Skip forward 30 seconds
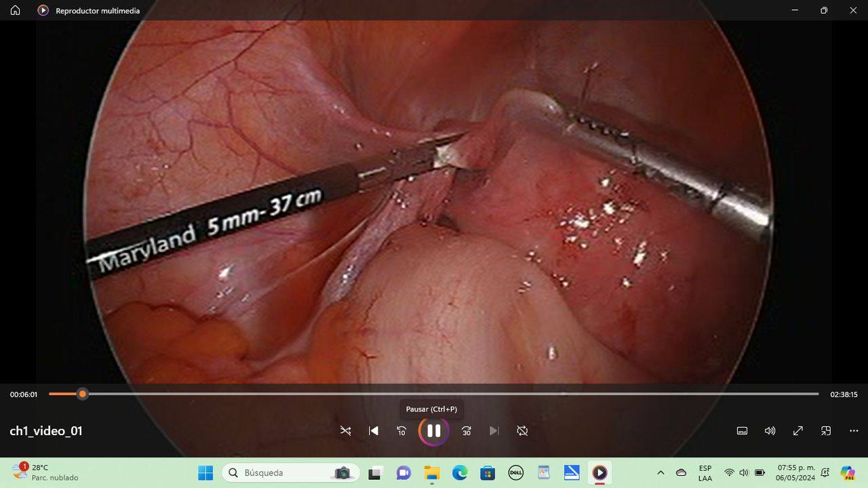The width and height of the screenshot is (868, 488). [467, 431]
